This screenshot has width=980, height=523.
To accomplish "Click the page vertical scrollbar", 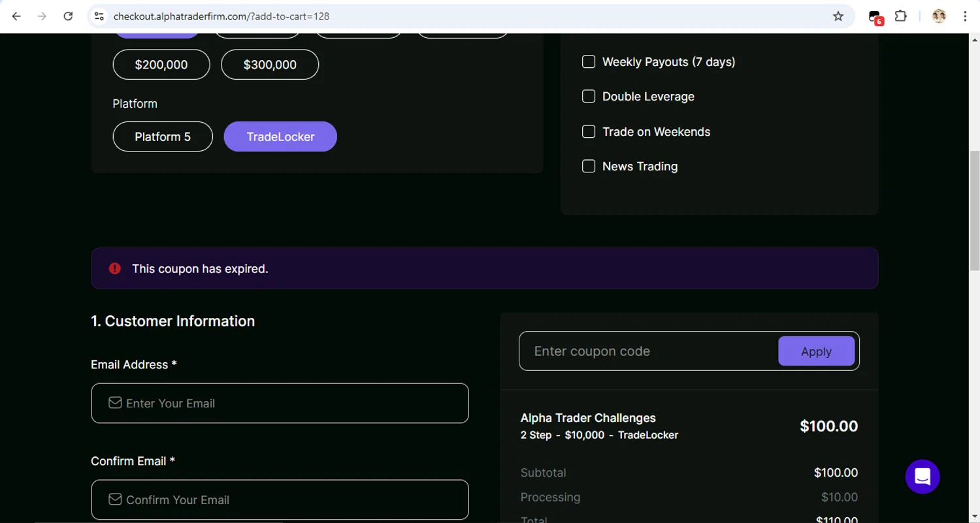I will click(x=974, y=210).
